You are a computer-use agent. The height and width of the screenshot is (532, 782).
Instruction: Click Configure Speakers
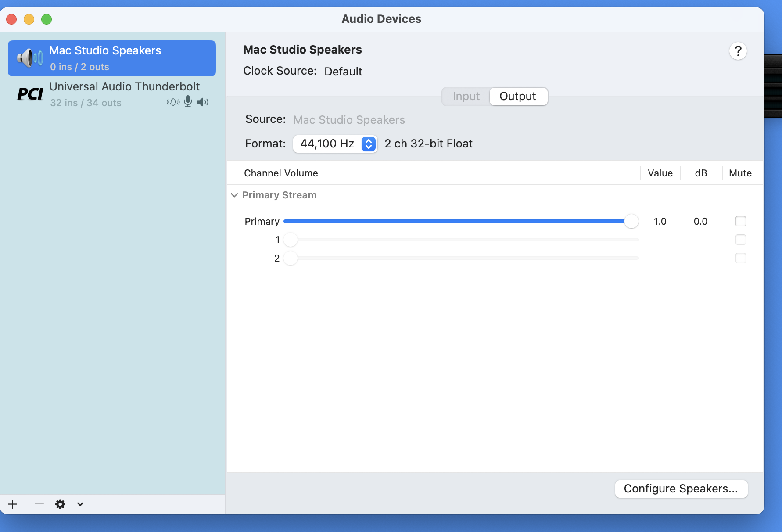pos(681,489)
